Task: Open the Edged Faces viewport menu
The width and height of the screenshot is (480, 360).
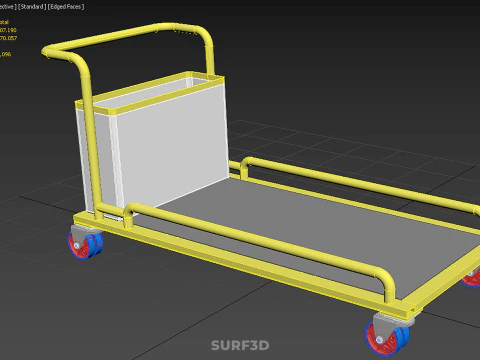Action: pyautogui.click(x=66, y=7)
